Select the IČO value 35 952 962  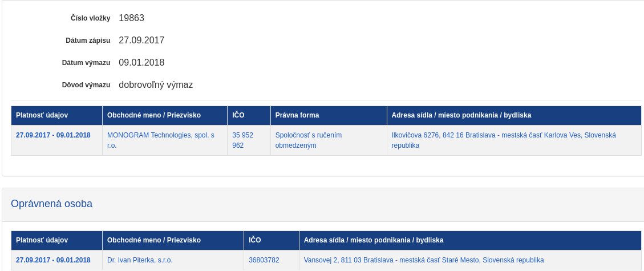tap(242, 140)
